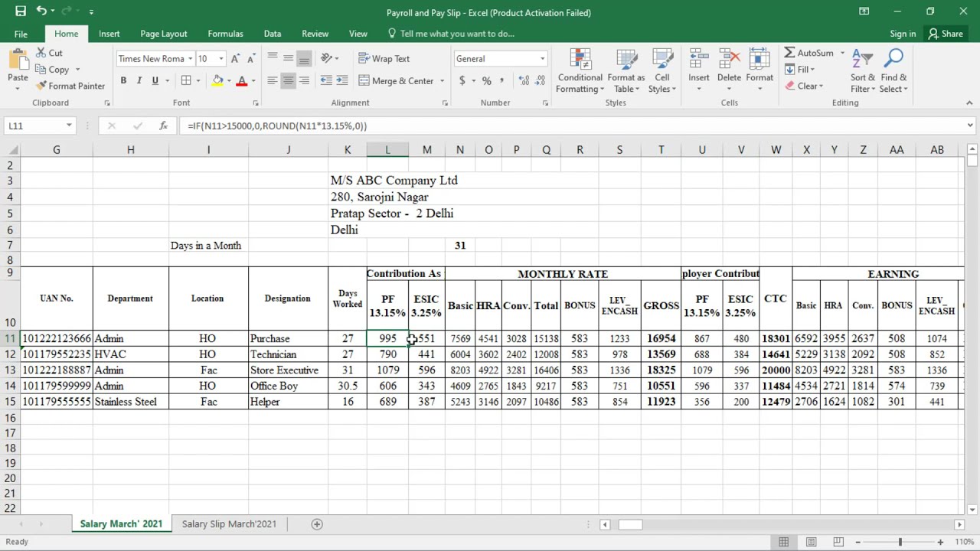The image size is (980, 551).
Task: Switch to Page Layout view in status bar
Action: 811,542
